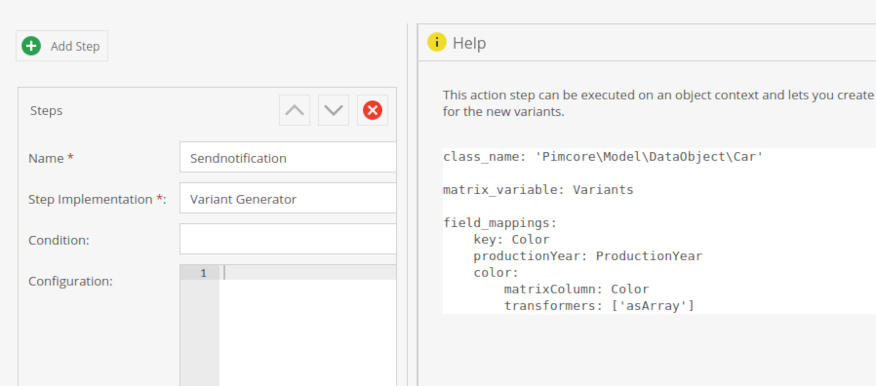Click the 'matrixColumn: Color' line
Screen dimensions: 876x386
(576, 289)
